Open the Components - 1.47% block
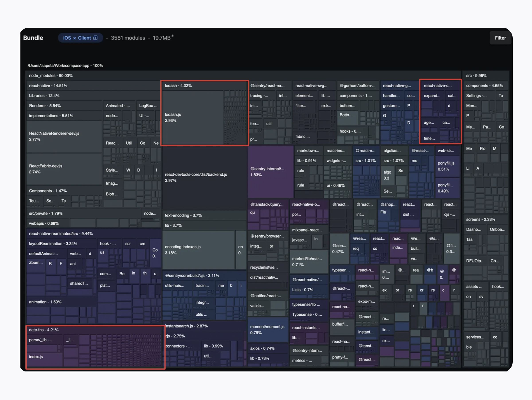The width and height of the screenshot is (532, 400). [64, 191]
